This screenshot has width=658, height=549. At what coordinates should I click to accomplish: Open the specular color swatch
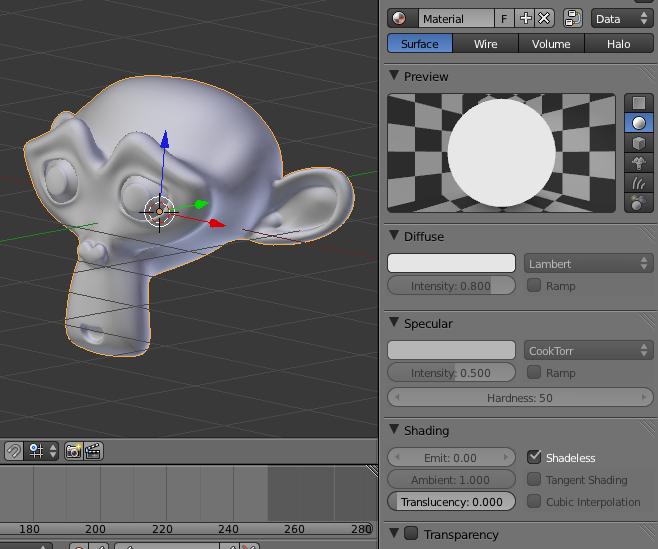tap(452, 350)
